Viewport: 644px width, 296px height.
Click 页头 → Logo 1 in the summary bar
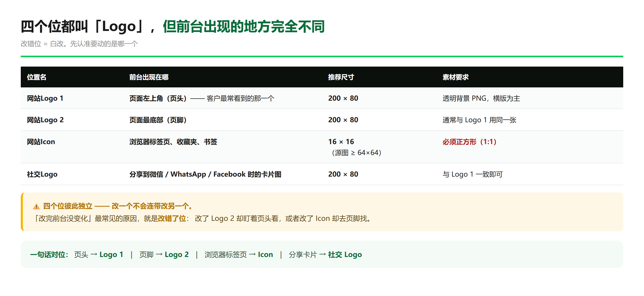99,254
